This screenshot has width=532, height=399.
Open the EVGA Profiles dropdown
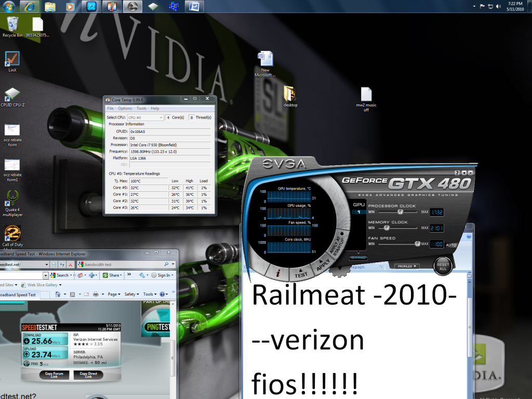coord(406,266)
